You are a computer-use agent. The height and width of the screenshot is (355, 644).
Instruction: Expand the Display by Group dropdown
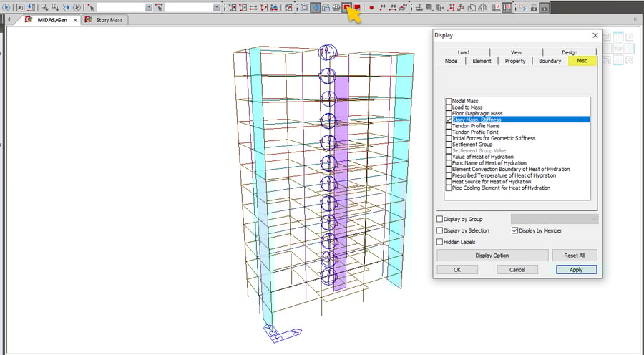click(554, 219)
